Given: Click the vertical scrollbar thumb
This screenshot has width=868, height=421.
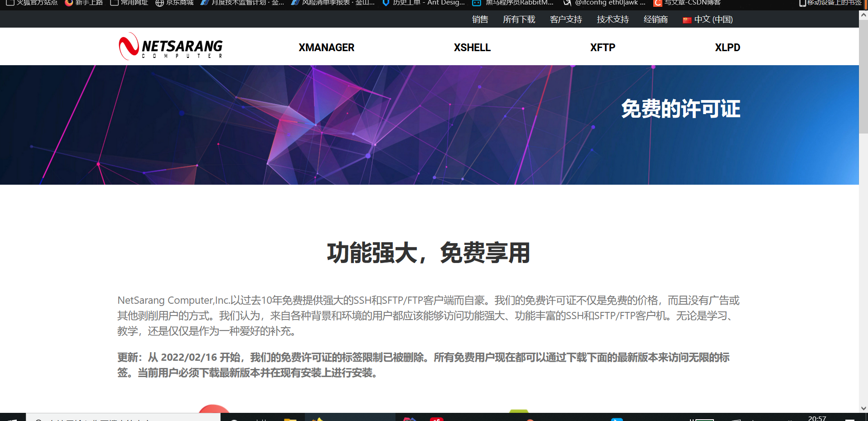Looking at the screenshot, I should point(863,77).
